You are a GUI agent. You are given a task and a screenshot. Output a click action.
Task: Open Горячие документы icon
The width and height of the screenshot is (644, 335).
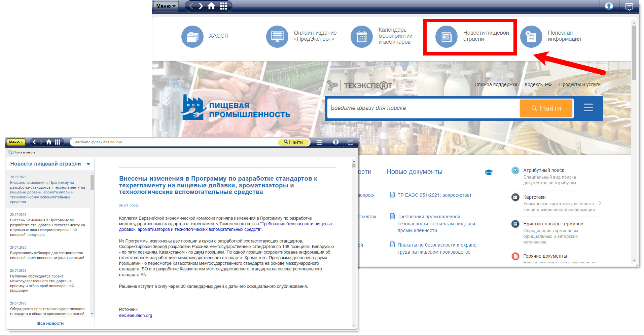515,256
